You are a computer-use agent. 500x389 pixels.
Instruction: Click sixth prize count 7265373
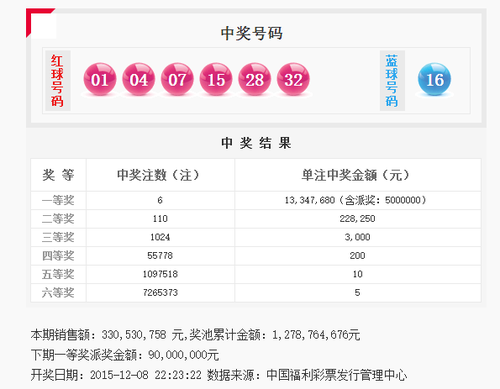160,293
